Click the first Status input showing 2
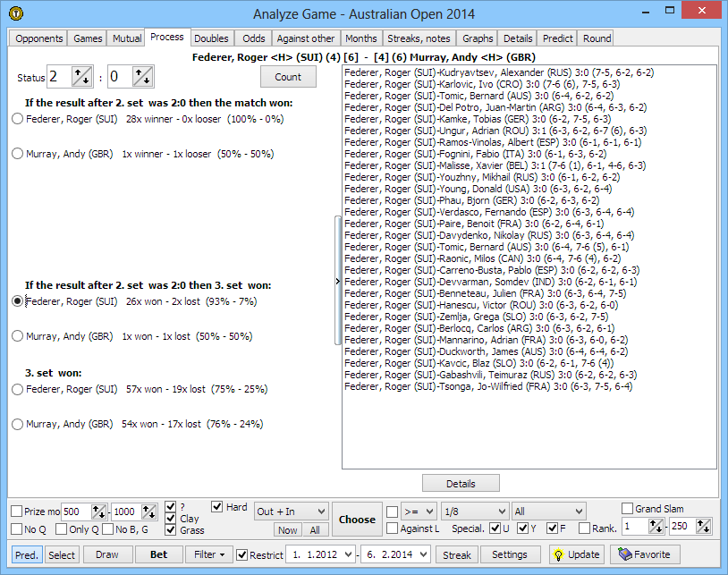Viewport: 728px width, 575px height. tap(59, 77)
